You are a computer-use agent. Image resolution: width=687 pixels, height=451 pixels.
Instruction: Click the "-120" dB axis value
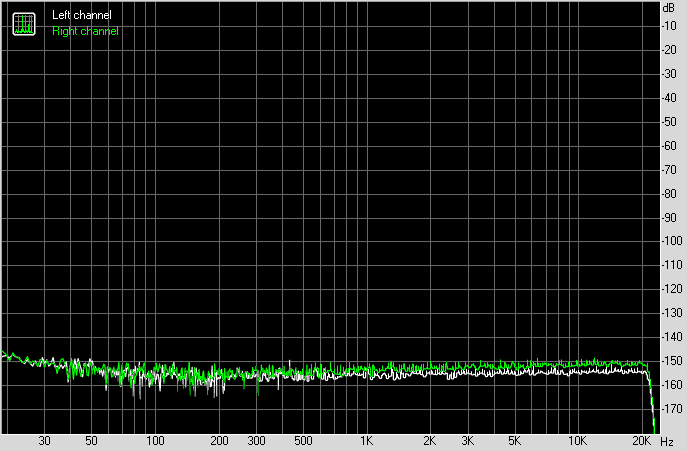[672, 289]
